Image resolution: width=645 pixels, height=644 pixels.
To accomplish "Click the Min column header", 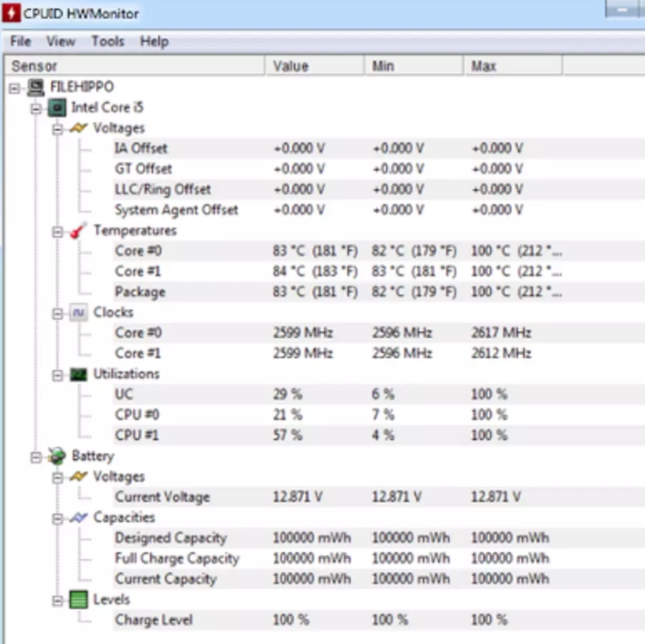I will click(414, 66).
